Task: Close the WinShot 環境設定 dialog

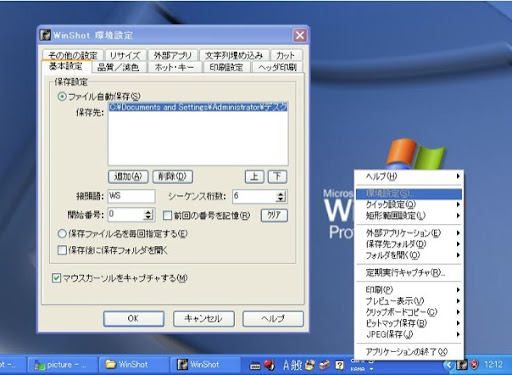Action: (300, 35)
